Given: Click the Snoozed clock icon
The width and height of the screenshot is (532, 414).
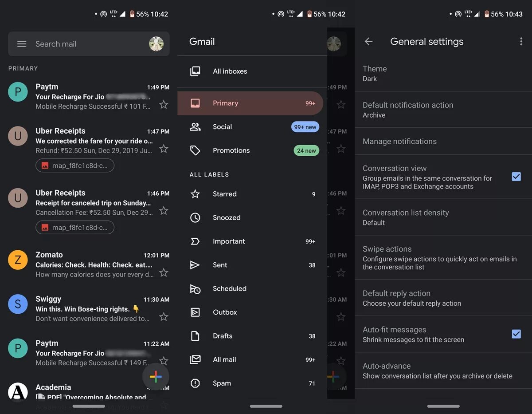Looking at the screenshot, I should (x=195, y=217).
